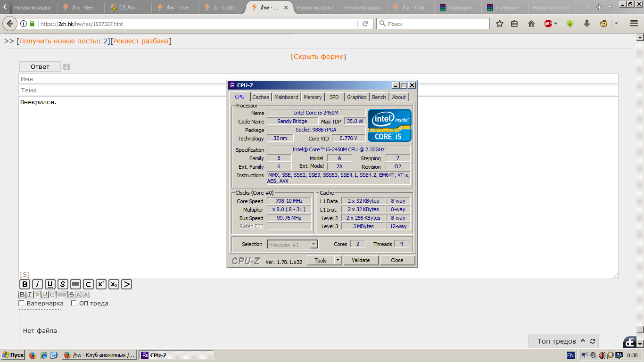Open the list-all-tabs dropdown arrow

(x=610, y=7)
